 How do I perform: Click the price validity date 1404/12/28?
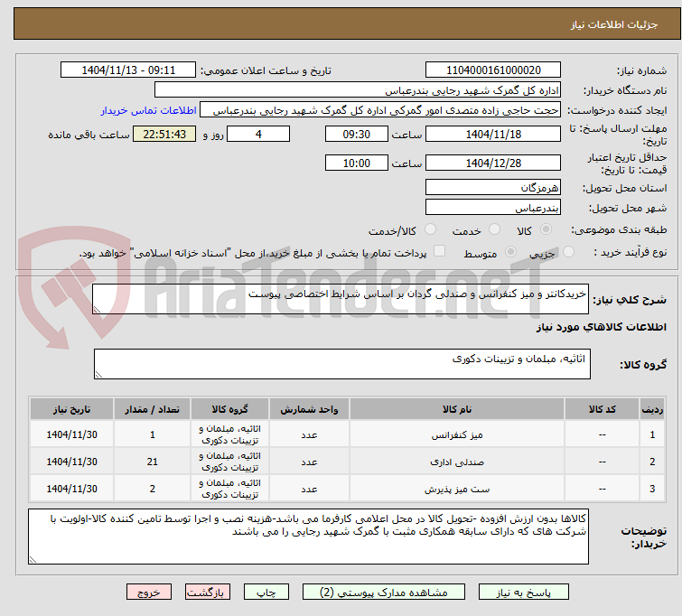point(493,163)
